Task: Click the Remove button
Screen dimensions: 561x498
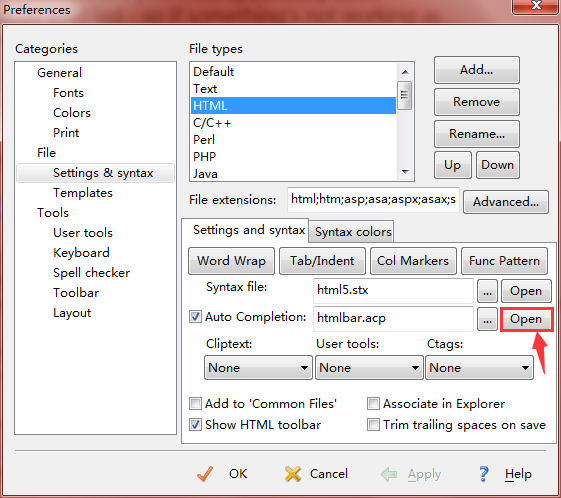Action: 477,102
